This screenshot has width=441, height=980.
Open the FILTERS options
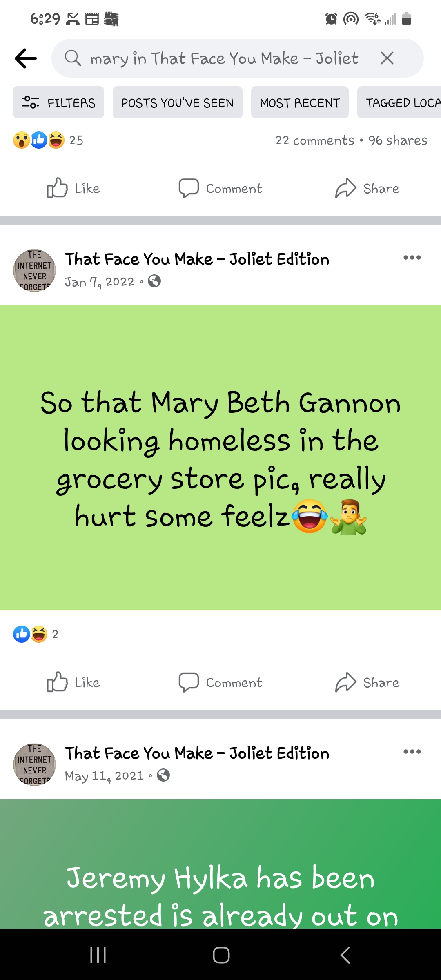[58, 102]
